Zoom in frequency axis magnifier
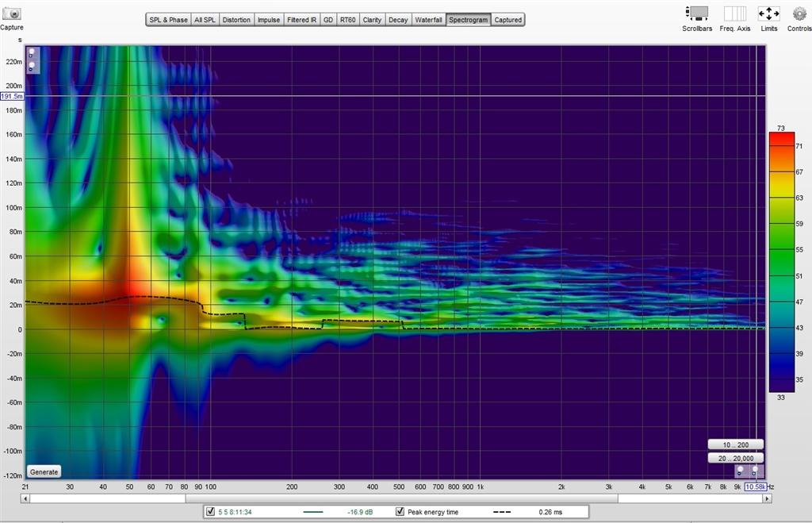Screen dimensions: 812x523 point(755,471)
